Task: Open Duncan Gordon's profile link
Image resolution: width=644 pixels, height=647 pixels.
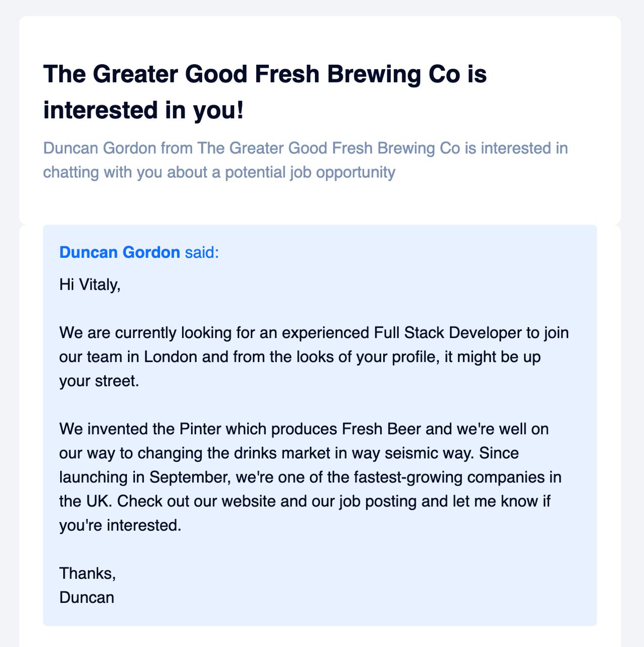Action: click(x=120, y=252)
